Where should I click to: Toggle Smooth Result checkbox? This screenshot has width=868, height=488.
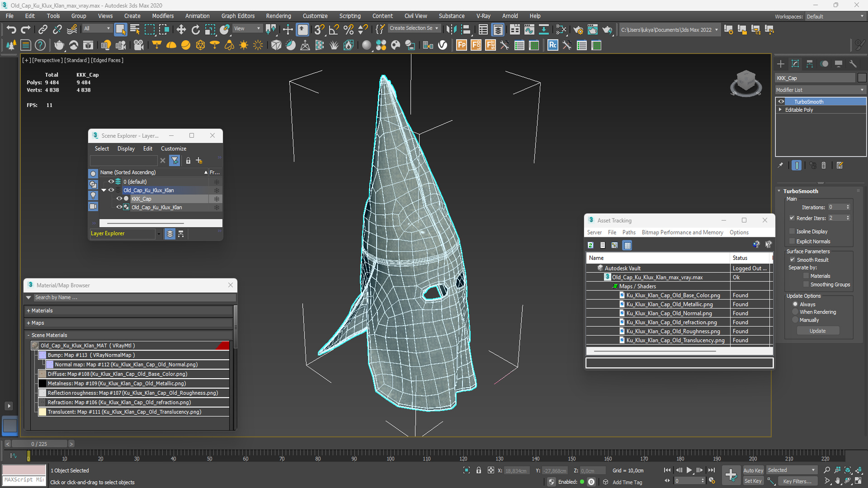[793, 260]
